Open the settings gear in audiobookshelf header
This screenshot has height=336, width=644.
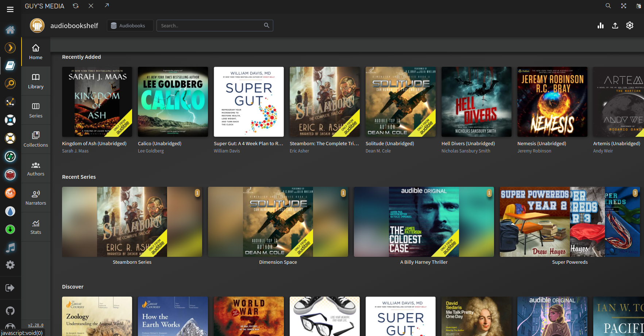(x=630, y=26)
